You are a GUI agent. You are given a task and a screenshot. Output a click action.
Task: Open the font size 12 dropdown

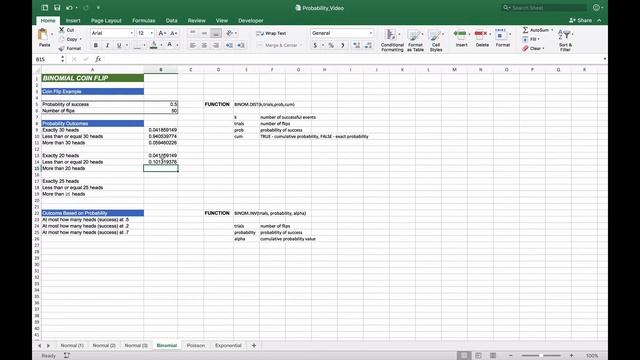pyautogui.click(x=151, y=33)
